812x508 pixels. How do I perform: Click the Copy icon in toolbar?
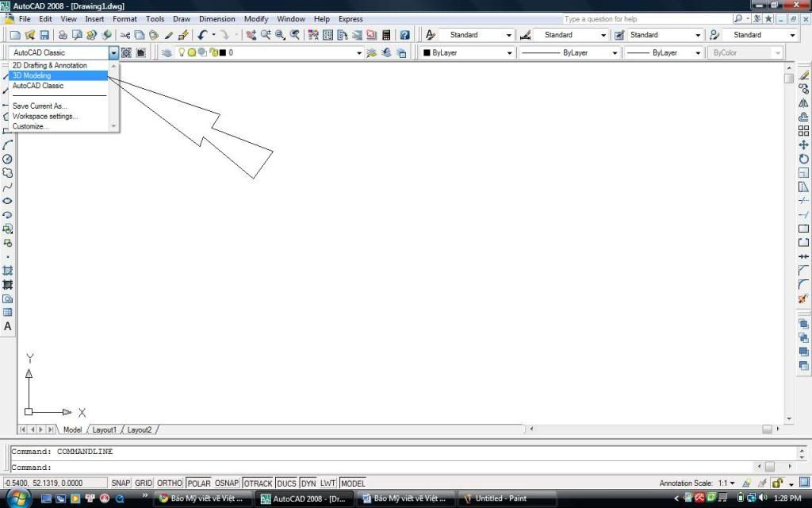coord(140,35)
